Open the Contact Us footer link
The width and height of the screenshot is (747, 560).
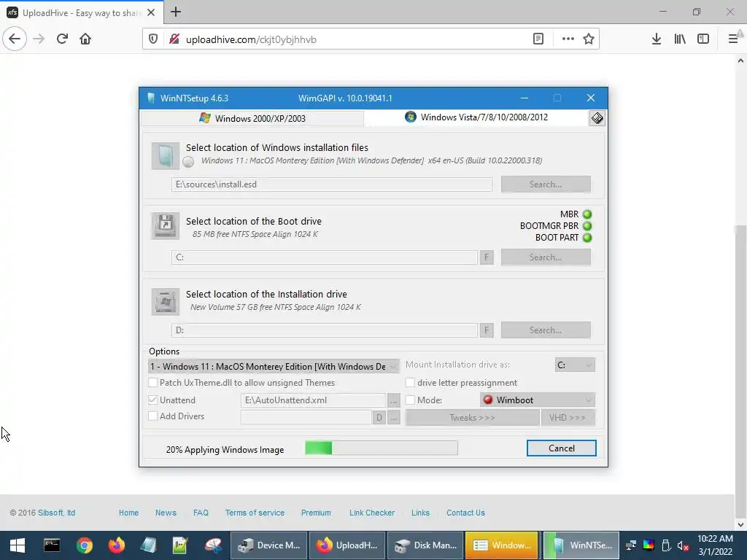click(x=465, y=513)
